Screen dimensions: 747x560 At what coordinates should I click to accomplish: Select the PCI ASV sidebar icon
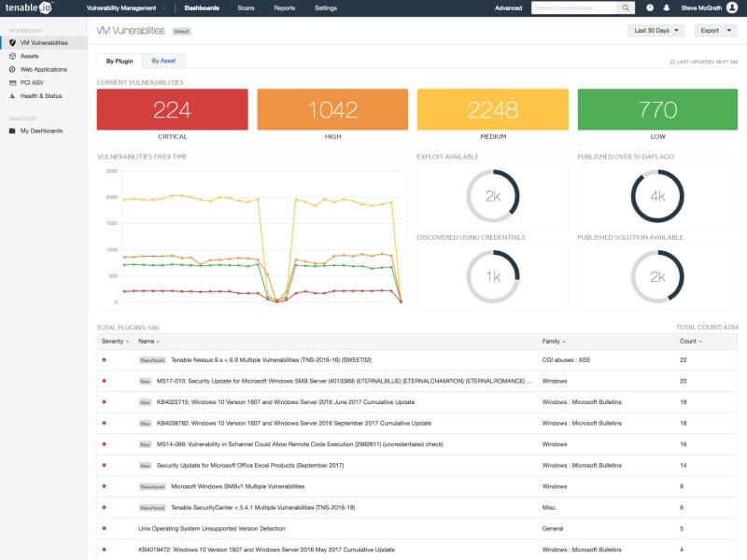coord(11,82)
